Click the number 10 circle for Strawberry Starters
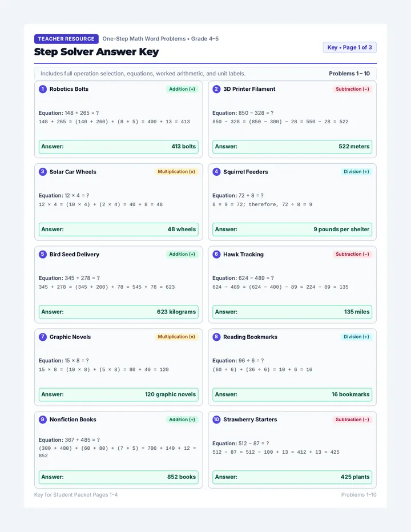This screenshot has width=411, height=532. point(216,420)
